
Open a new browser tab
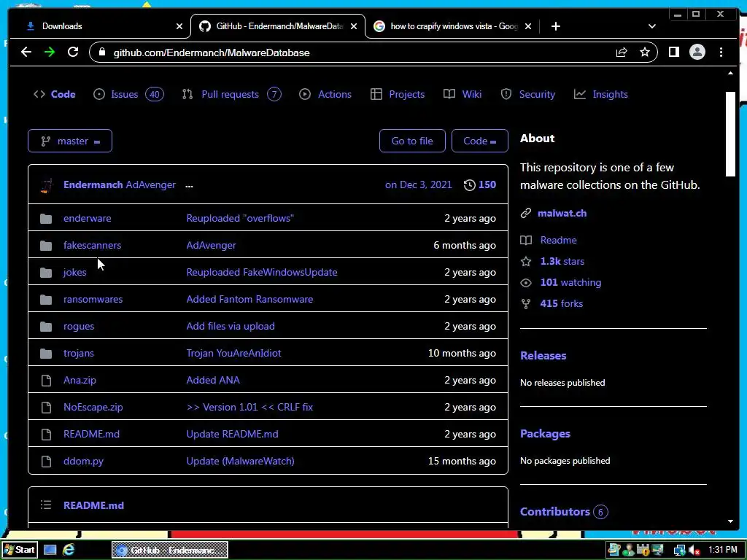[x=555, y=26]
